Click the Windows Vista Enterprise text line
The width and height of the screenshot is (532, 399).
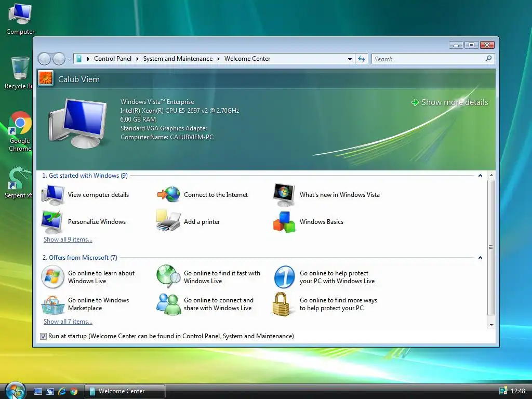[x=157, y=102]
